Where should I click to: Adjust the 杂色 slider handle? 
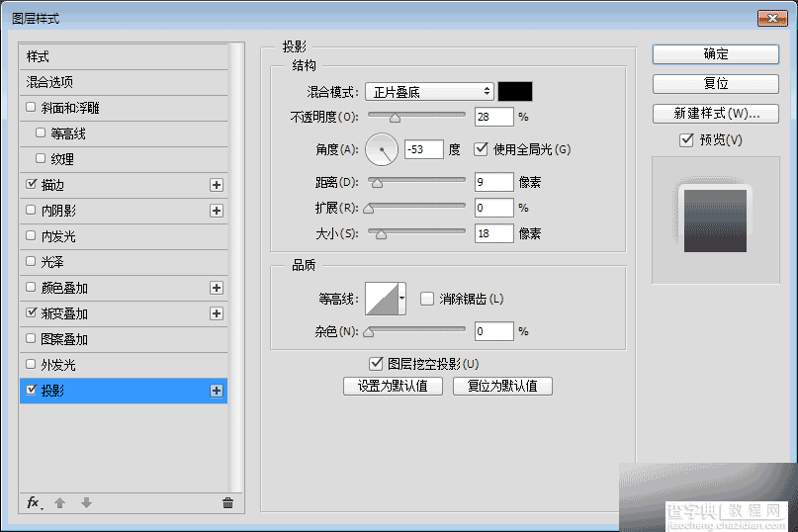pyautogui.click(x=369, y=332)
